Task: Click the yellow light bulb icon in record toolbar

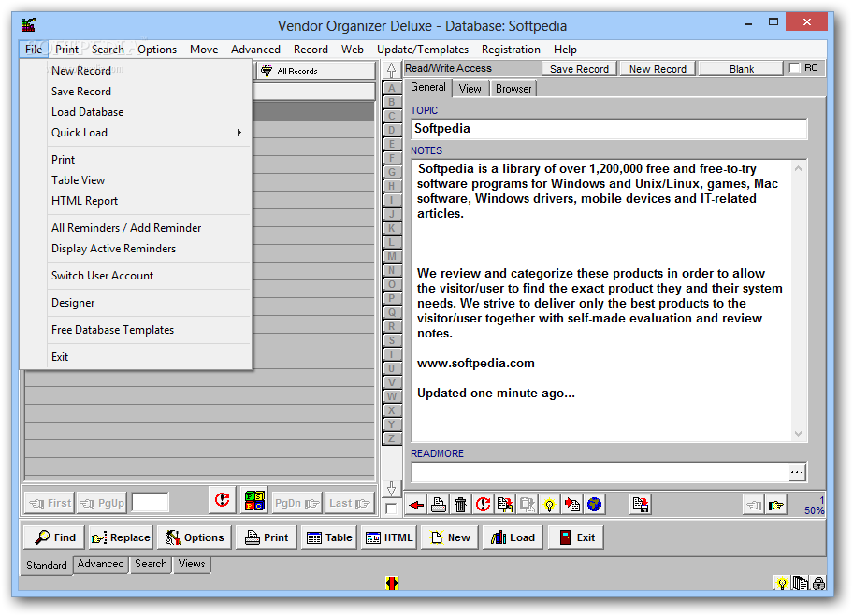Action: pos(549,505)
